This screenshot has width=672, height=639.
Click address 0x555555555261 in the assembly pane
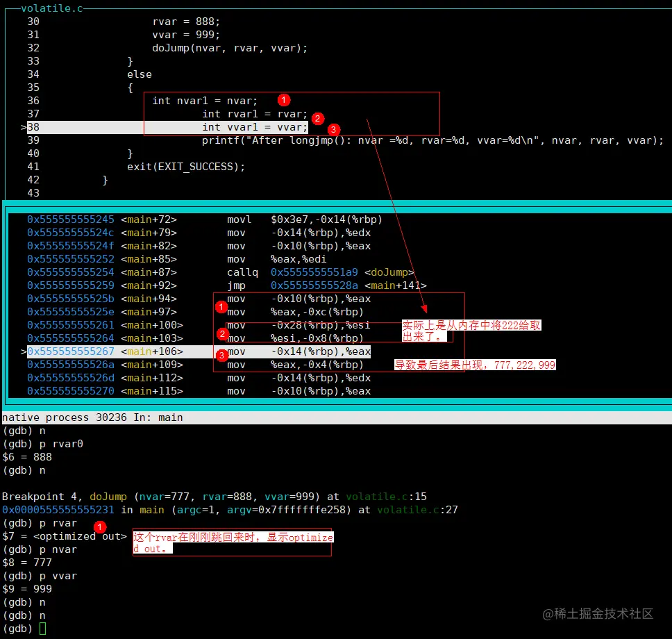[71, 325]
